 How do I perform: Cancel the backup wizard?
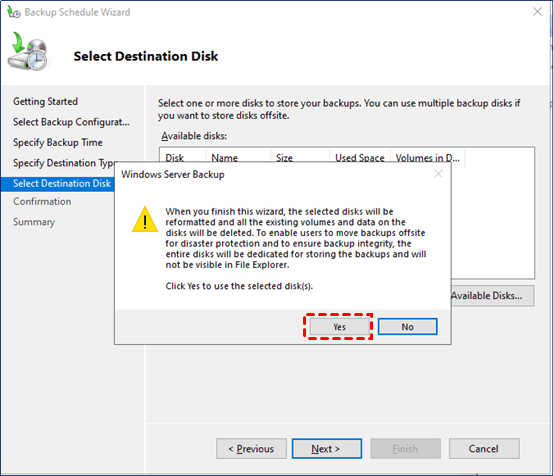pyautogui.click(x=484, y=449)
